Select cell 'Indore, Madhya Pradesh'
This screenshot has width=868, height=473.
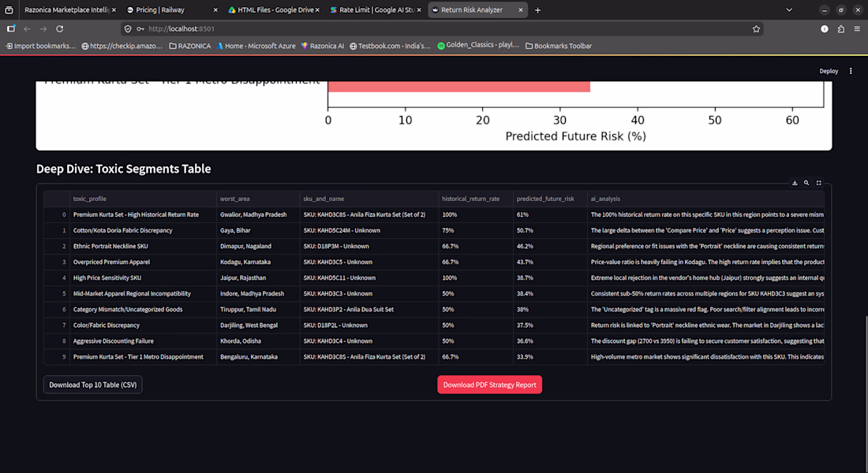258,294
